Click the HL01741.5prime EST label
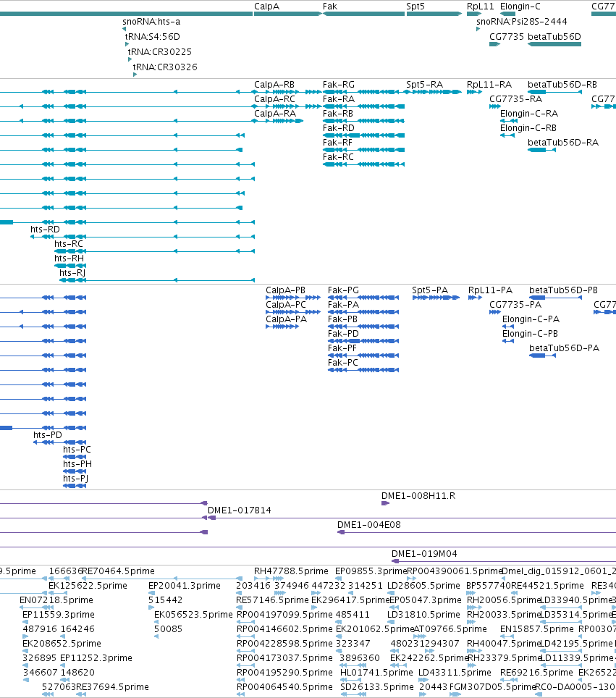The image size is (616, 698). 376,672
